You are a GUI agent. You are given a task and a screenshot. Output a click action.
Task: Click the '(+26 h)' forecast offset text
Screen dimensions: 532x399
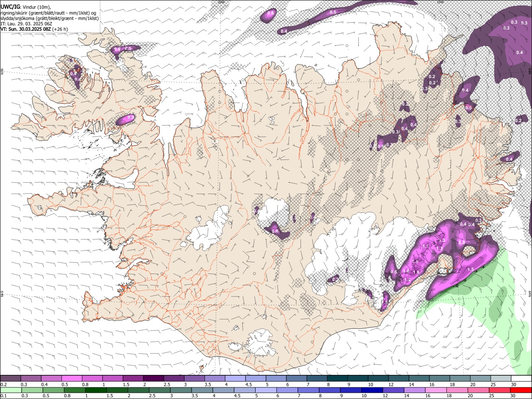coord(60,29)
